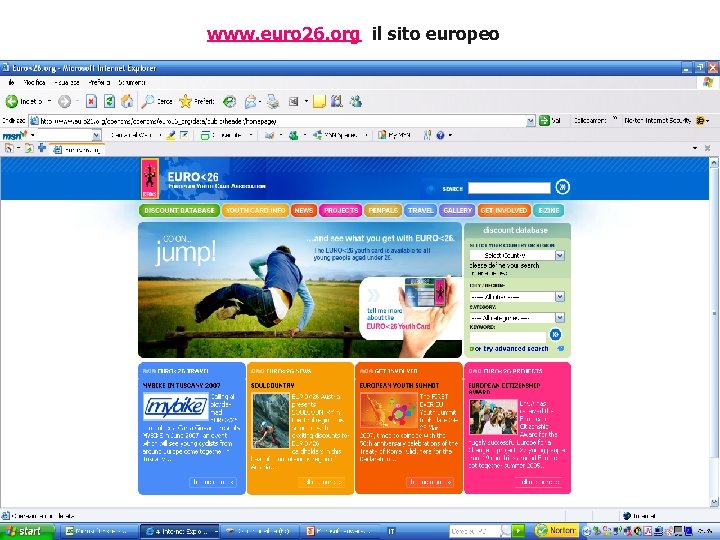
Task: Click the site Search text field
Action: (509, 188)
